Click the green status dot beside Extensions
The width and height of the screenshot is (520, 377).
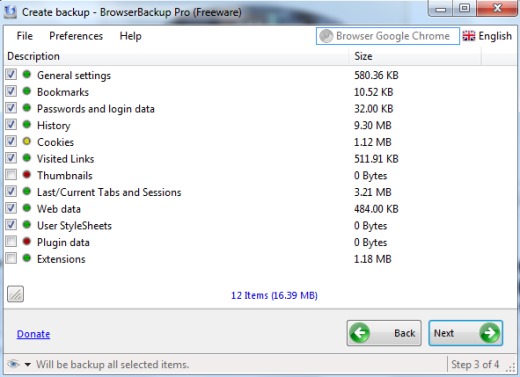[27, 258]
